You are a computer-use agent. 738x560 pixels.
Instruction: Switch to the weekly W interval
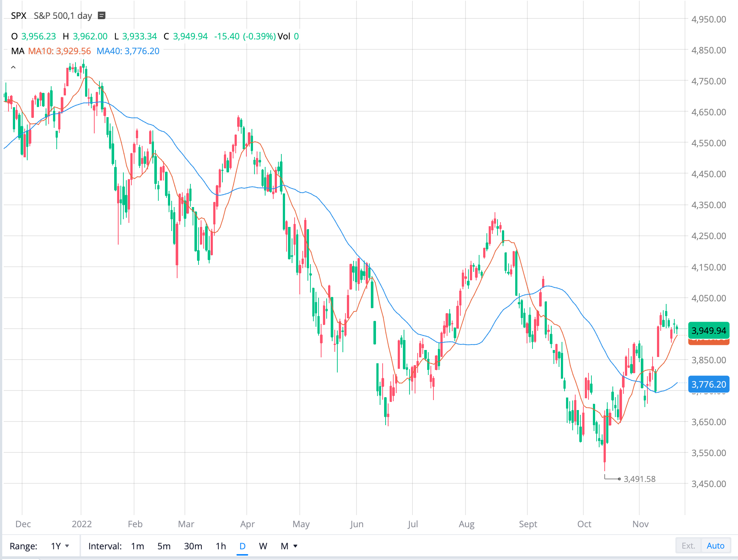[x=263, y=546]
